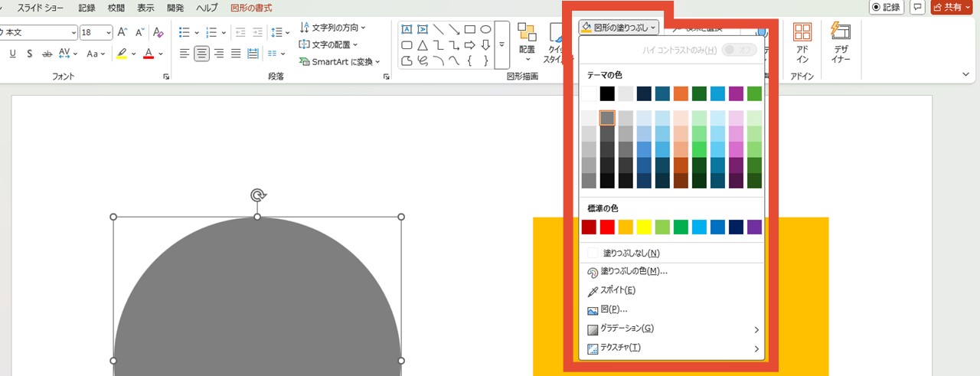Toggle text shadow S button

coord(29,54)
